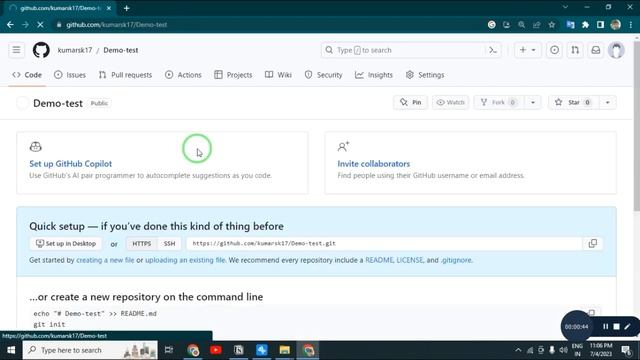Image resolution: width=640 pixels, height=360 pixels.
Task: Open the Insights tab
Action: (x=374, y=75)
